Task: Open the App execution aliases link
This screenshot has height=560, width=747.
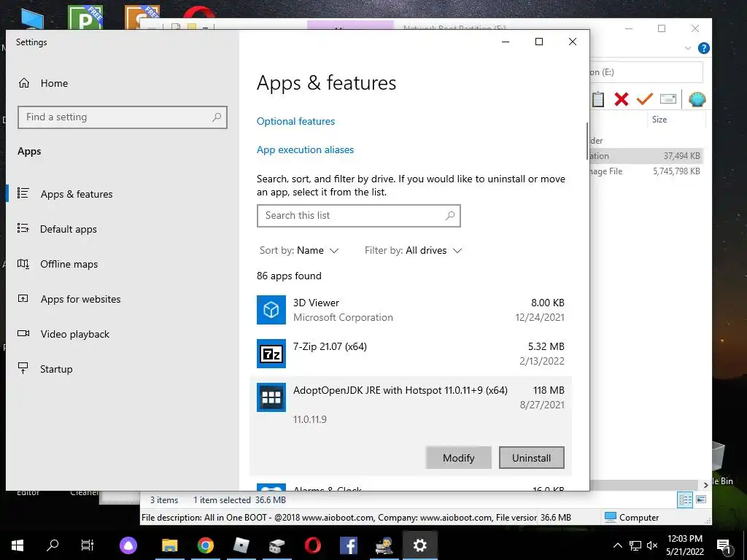Action: 305,149
